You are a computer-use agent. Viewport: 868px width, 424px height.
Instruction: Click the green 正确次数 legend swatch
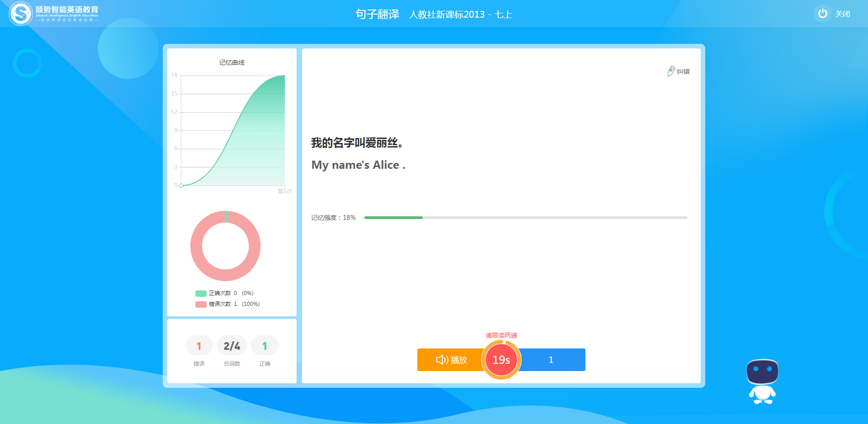point(201,293)
